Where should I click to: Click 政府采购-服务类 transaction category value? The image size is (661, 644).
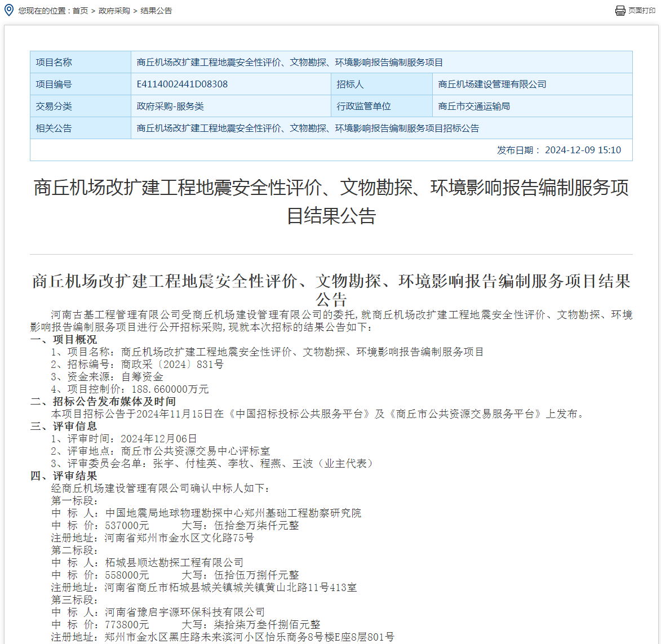(170, 106)
